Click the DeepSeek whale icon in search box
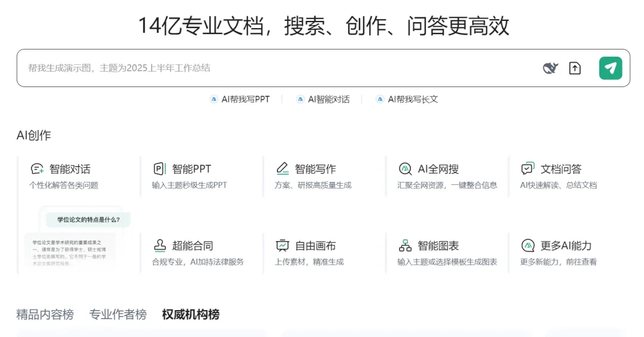This screenshot has width=644, height=337. click(550, 68)
